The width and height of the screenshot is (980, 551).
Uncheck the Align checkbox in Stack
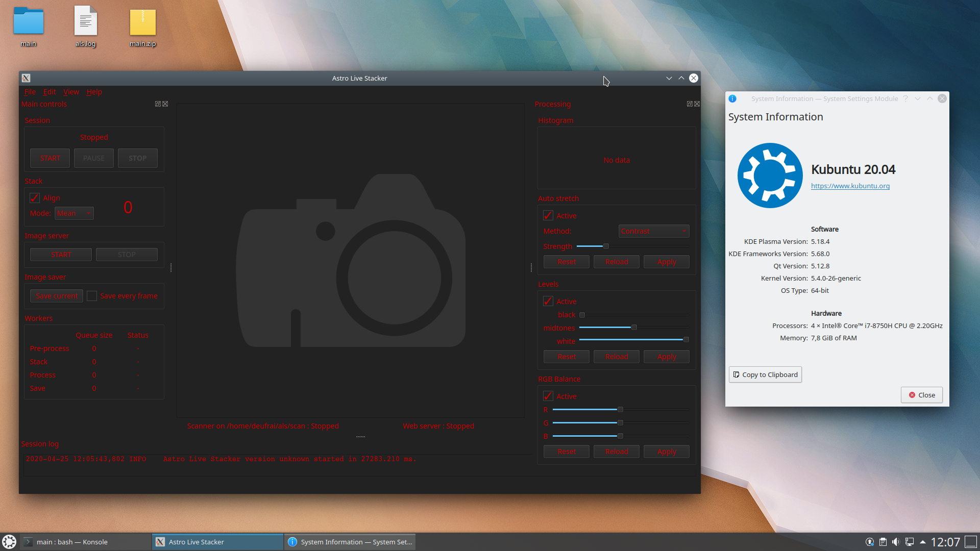35,198
